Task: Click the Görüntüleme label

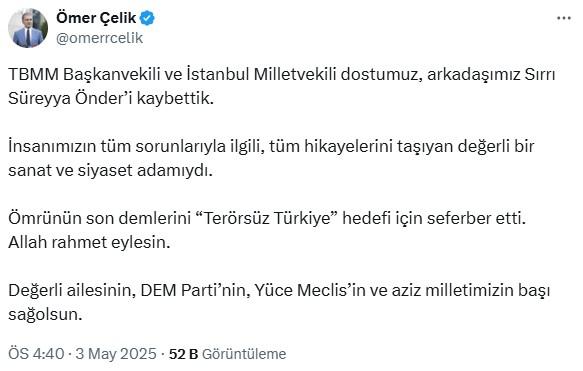Action: pos(244,354)
